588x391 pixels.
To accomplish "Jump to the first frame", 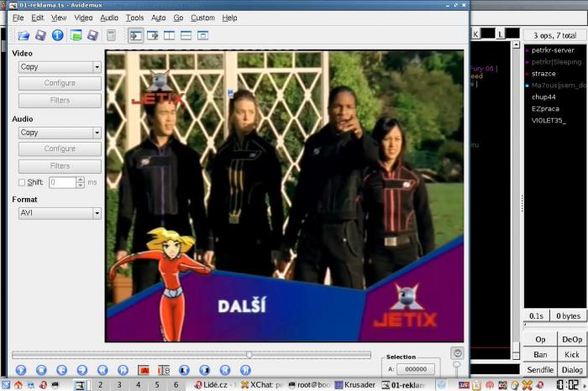I will click(x=224, y=370).
